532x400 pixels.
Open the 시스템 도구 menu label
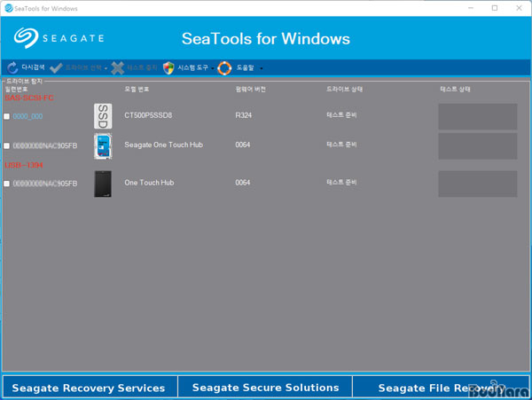[x=192, y=67]
